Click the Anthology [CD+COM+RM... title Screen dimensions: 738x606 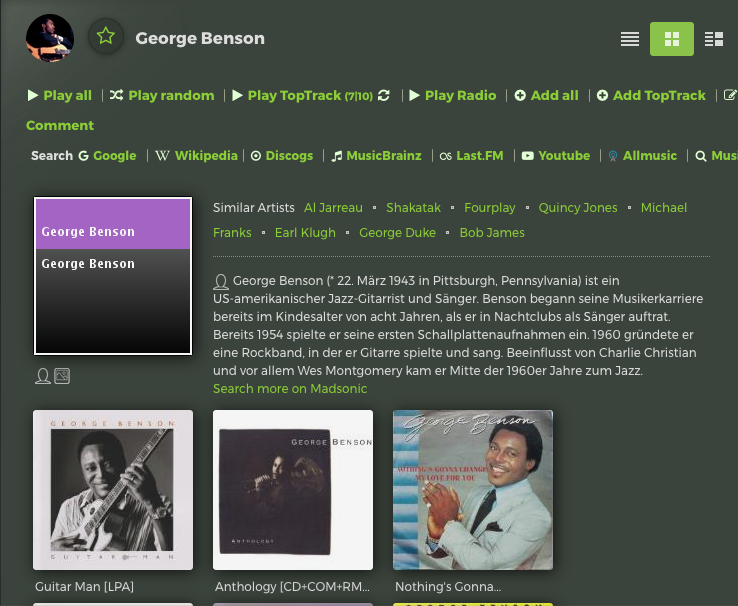click(x=292, y=587)
